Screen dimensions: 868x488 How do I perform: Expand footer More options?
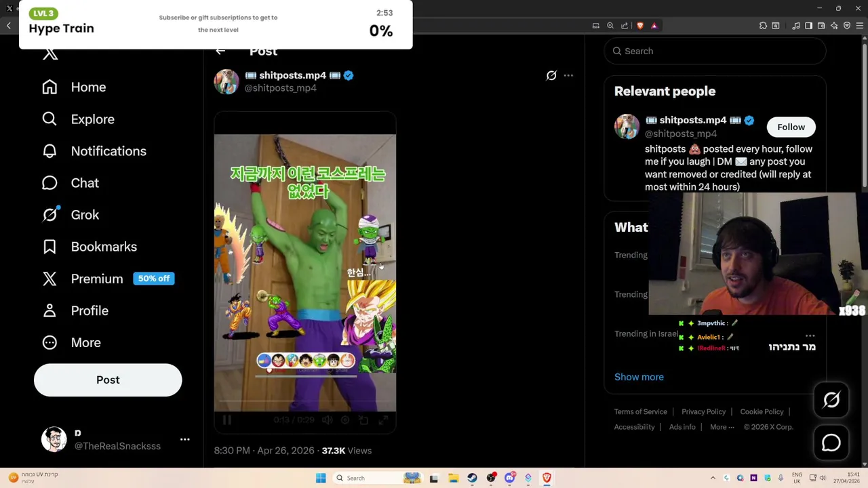[x=722, y=427]
